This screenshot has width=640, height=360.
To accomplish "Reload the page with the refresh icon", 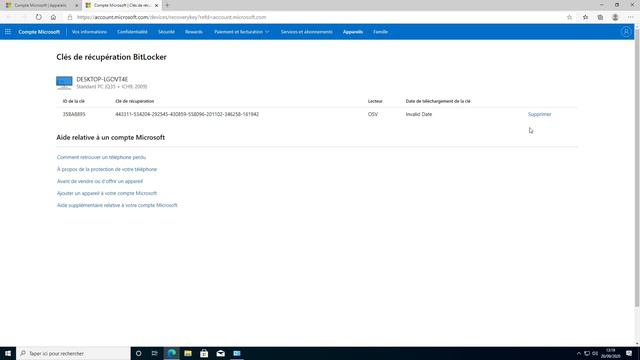I will pos(38,17).
